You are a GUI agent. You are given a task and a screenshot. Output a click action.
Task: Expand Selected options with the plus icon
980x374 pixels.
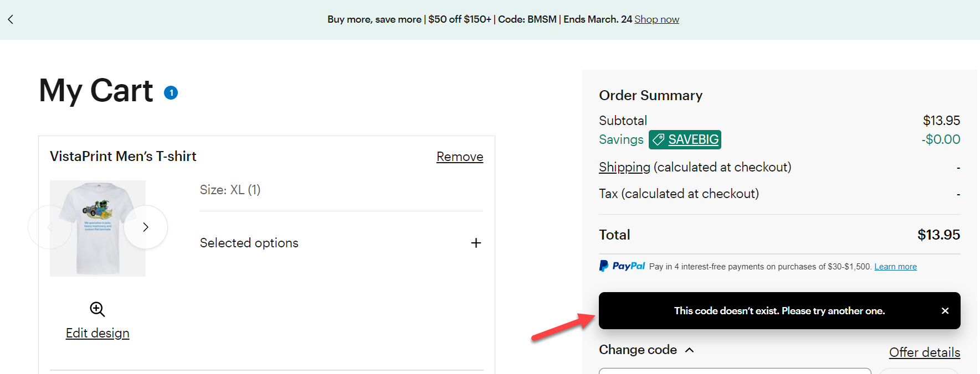click(476, 243)
